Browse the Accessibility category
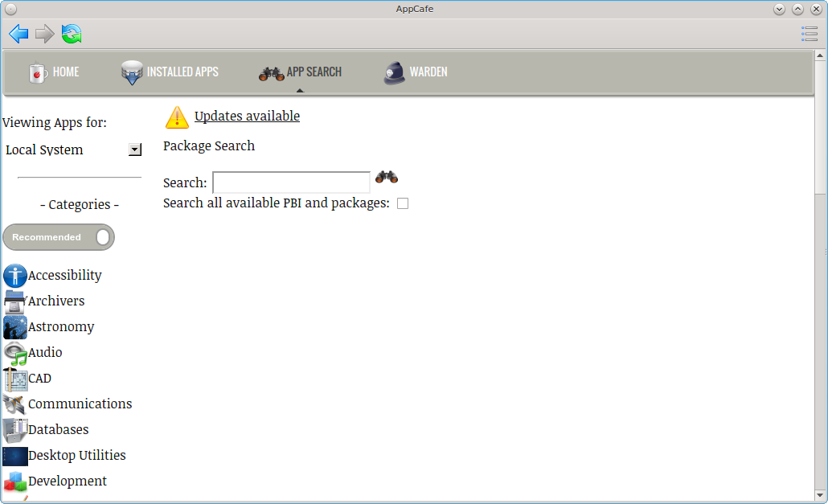 (x=64, y=276)
